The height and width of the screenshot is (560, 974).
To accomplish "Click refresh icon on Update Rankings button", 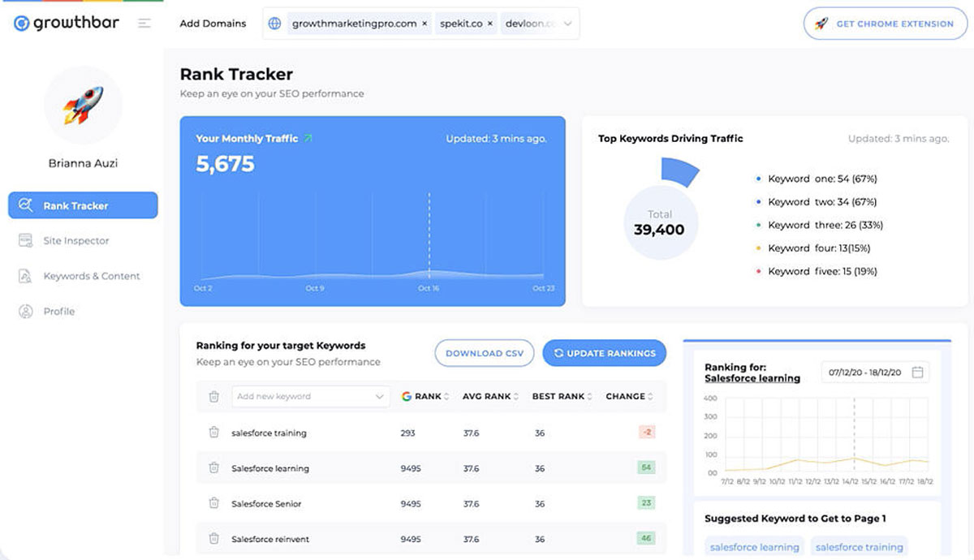I will (558, 353).
